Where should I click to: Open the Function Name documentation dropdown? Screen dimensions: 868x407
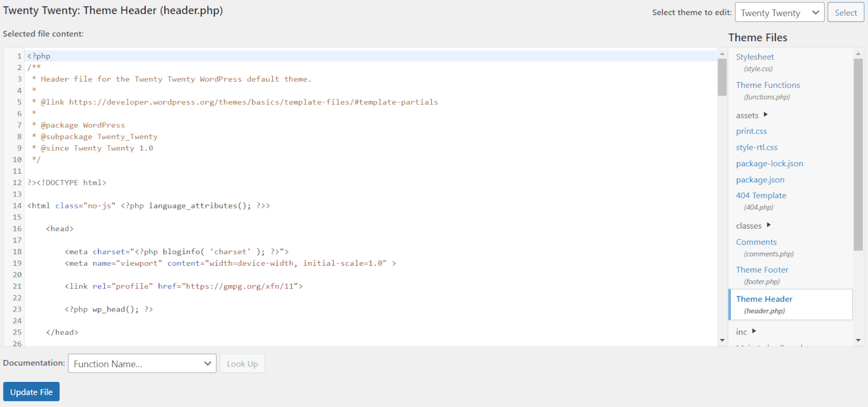click(x=142, y=364)
